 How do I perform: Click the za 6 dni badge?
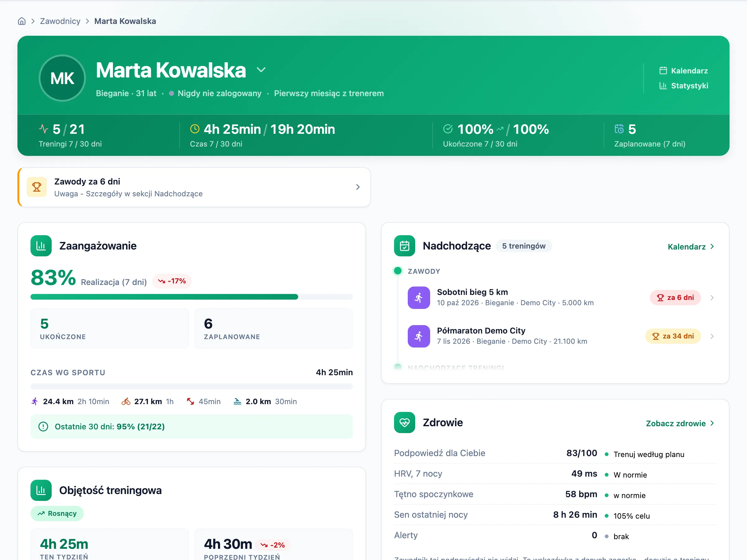coord(675,298)
